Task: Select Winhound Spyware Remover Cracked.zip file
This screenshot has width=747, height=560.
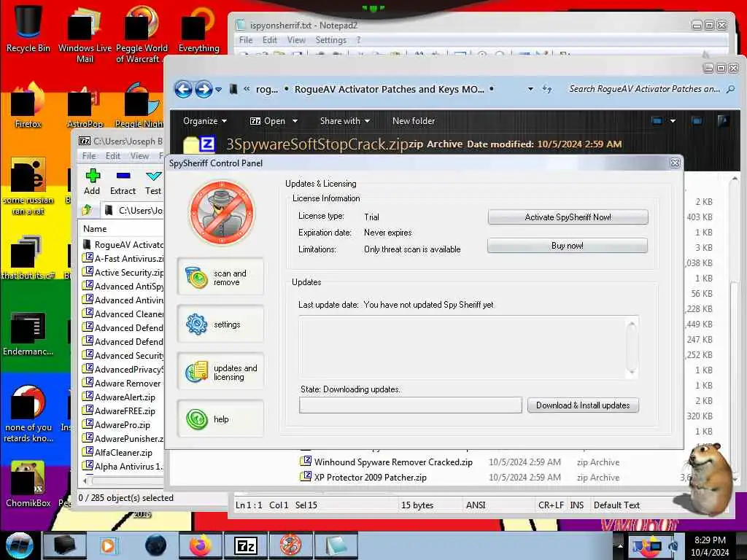Action: point(387,462)
